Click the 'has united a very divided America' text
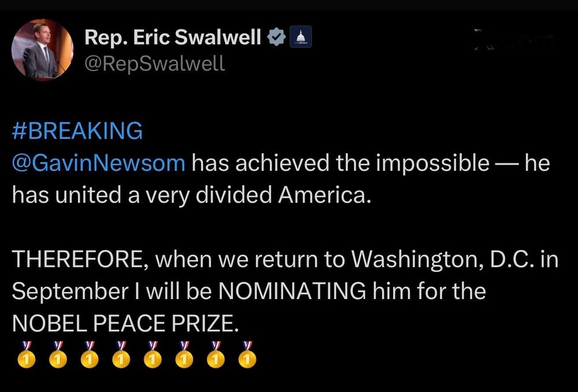578x392 pixels. pyautogui.click(x=191, y=195)
